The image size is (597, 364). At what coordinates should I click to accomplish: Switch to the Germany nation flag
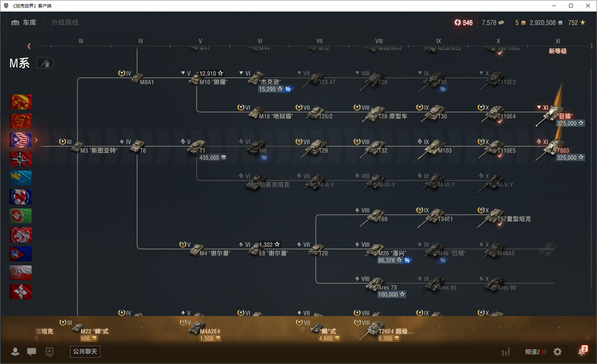20,159
